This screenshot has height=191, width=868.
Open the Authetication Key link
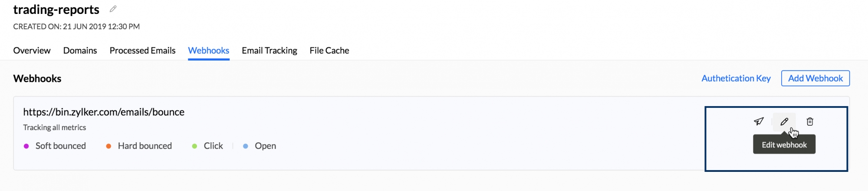tap(736, 78)
